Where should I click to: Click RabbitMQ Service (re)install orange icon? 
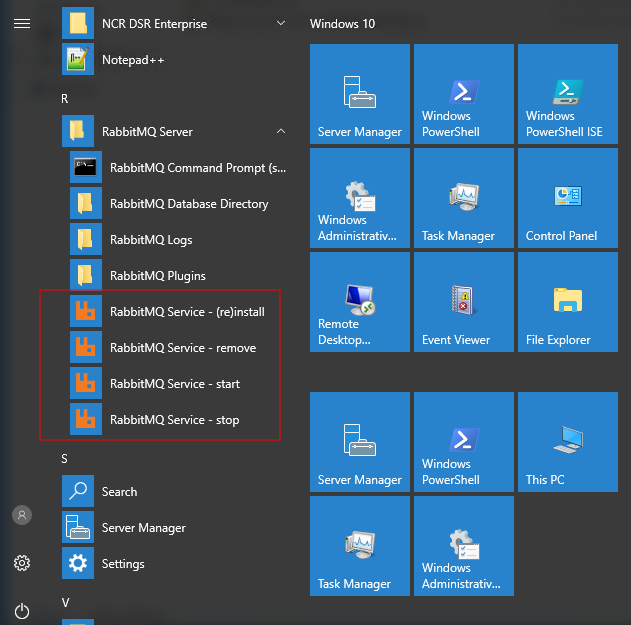(86, 311)
